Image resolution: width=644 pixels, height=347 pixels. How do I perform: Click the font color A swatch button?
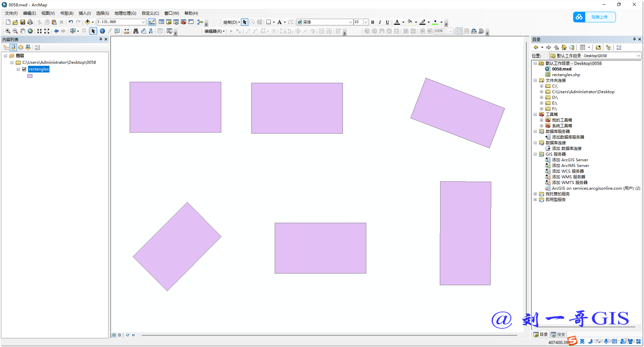[397, 22]
